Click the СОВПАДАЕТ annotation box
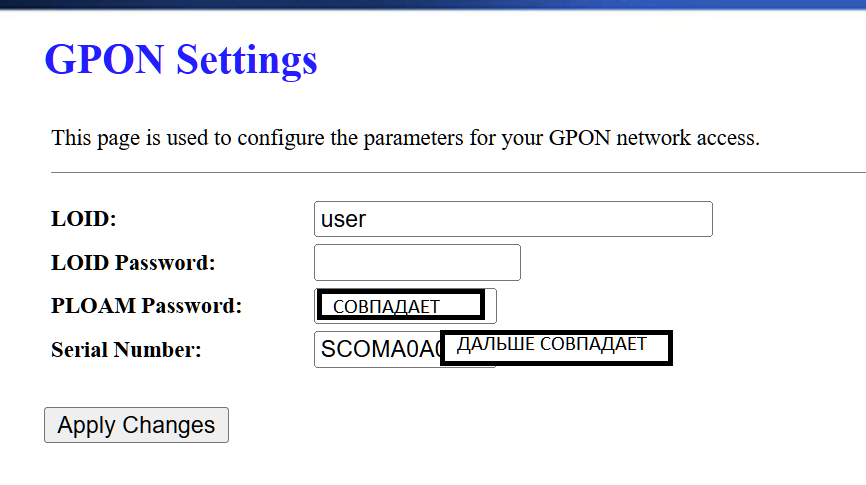Image resolution: width=866 pixels, height=485 pixels. click(x=400, y=306)
